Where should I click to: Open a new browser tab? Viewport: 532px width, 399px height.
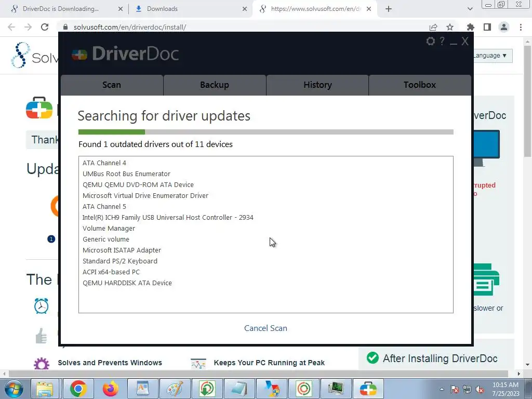389,9
